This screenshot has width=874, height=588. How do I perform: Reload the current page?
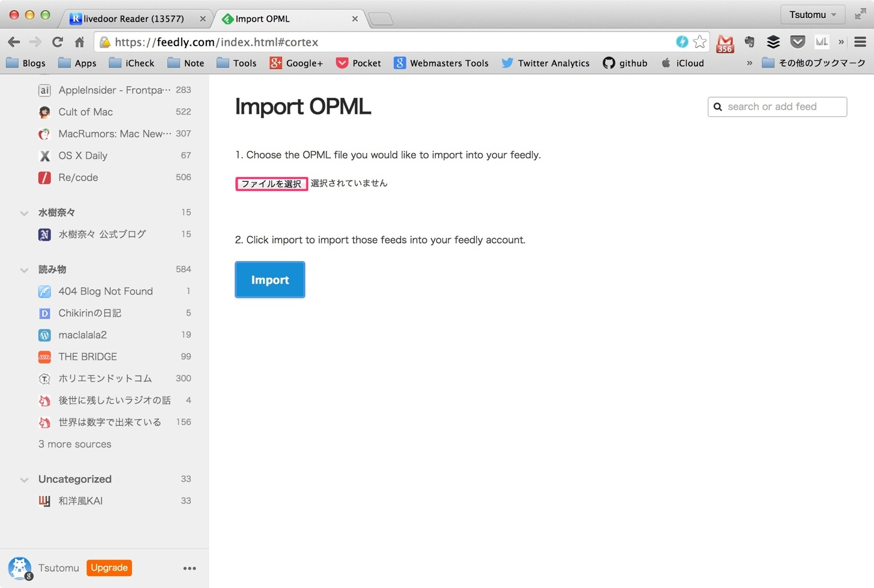click(x=58, y=42)
